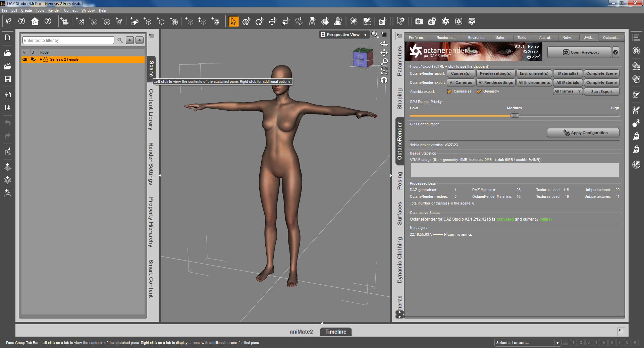Click the frame selection icon in the viewport

[384, 71]
